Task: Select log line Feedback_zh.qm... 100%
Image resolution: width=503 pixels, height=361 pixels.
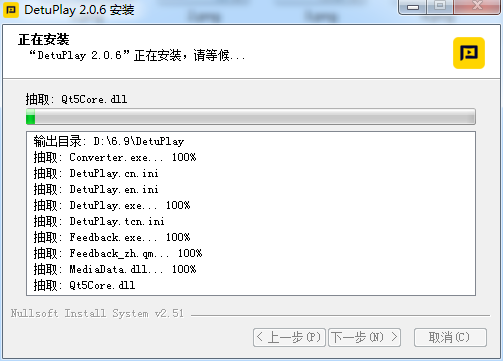Action: [x=118, y=253]
